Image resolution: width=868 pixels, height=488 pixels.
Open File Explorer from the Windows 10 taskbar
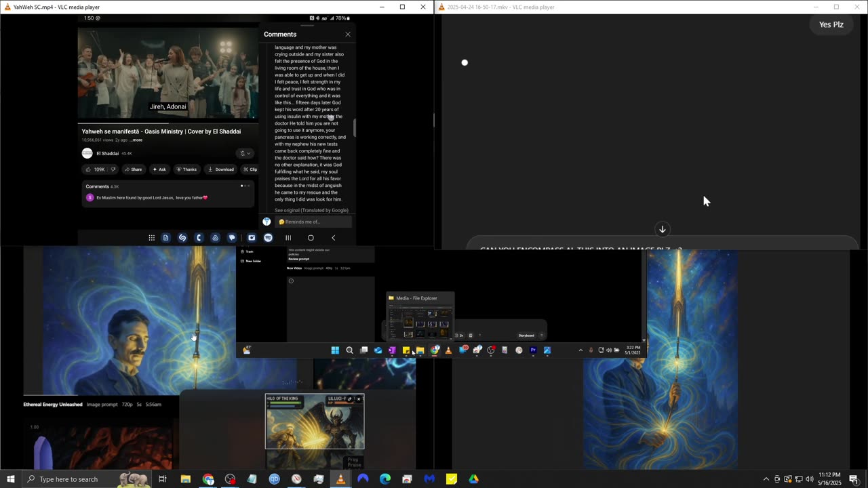[x=186, y=479]
